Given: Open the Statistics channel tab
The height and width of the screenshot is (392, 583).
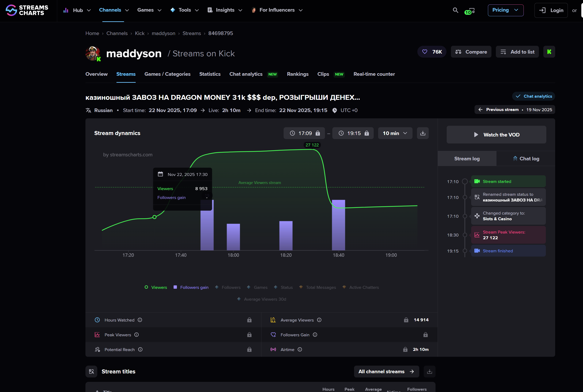Looking at the screenshot, I should (210, 74).
